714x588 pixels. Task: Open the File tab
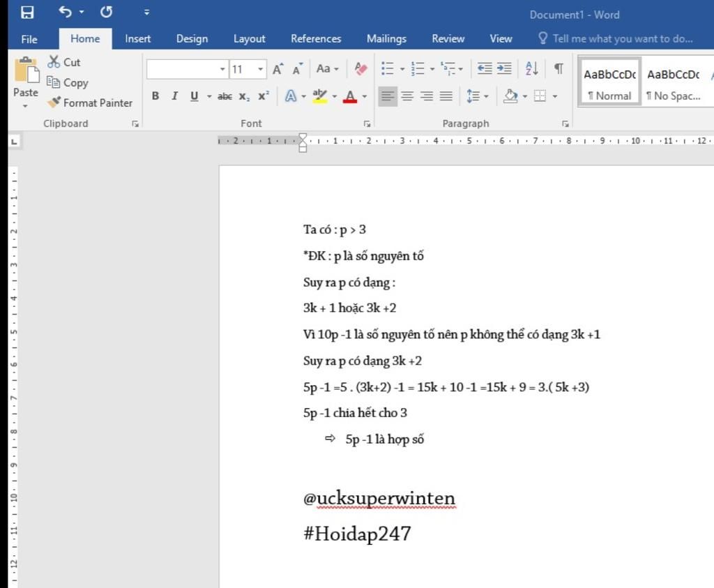[x=29, y=39]
